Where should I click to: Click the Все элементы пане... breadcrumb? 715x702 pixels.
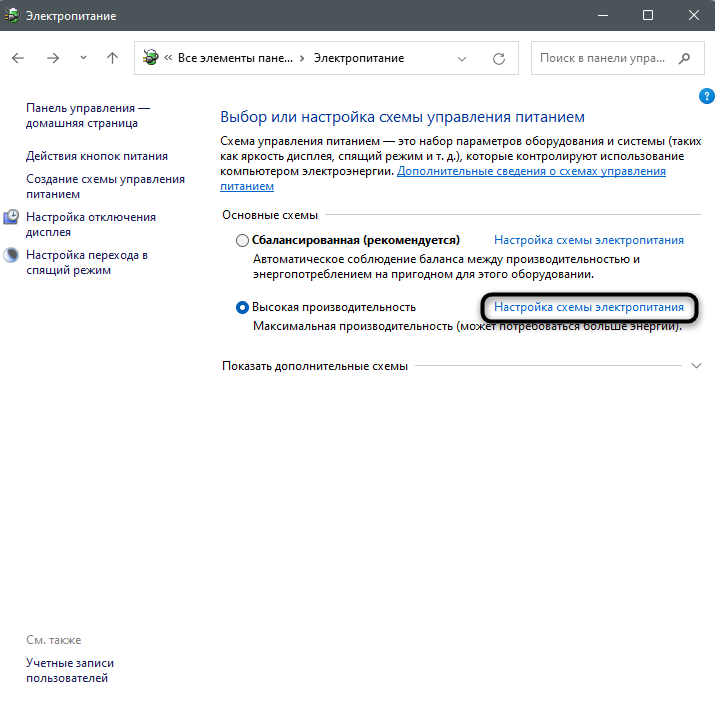point(235,58)
